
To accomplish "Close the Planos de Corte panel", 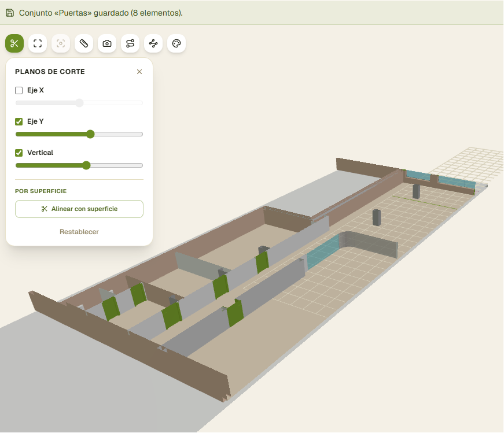I will pos(139,72).
